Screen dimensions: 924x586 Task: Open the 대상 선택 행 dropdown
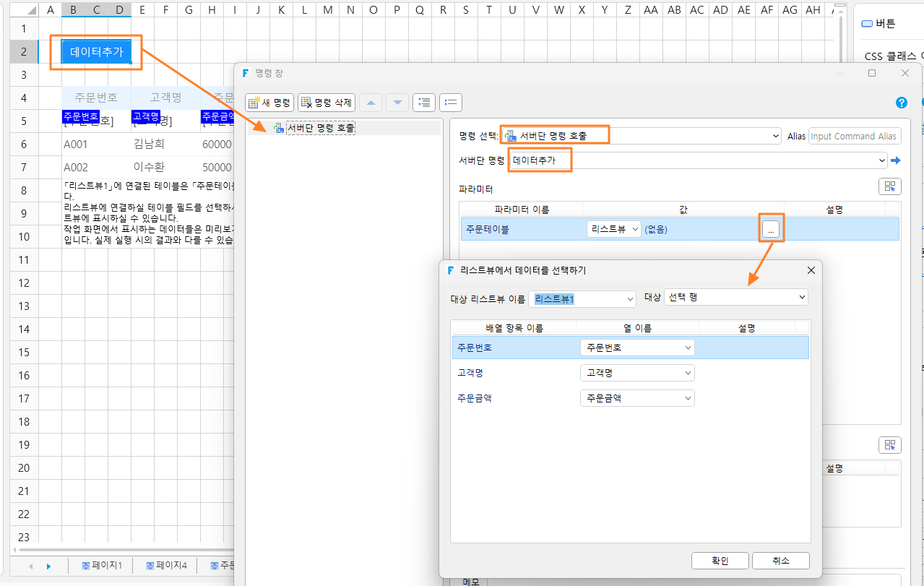coord(735,297)
